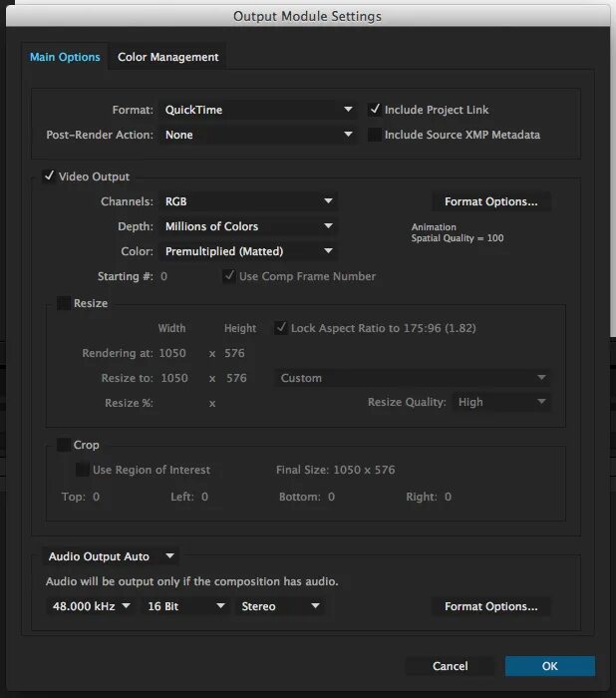Open the Post-Render Action dropdown

[258, 135]
